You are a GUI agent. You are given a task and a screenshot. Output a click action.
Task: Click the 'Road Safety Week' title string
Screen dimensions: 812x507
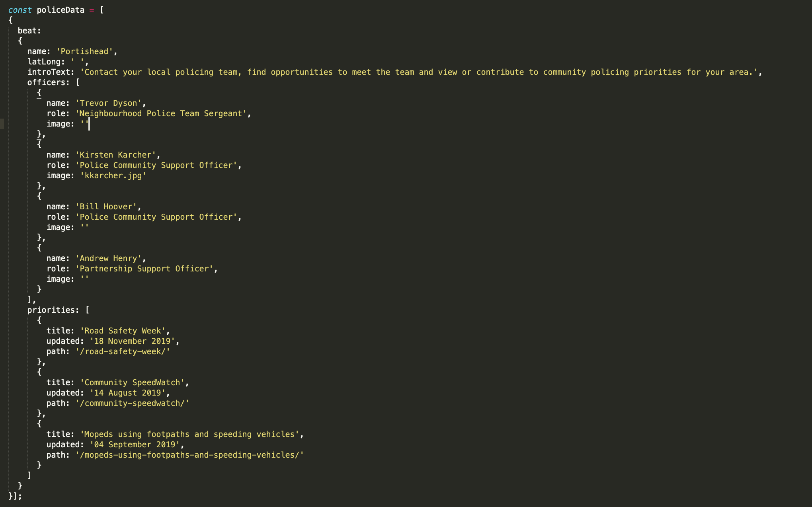coord(123,331)
